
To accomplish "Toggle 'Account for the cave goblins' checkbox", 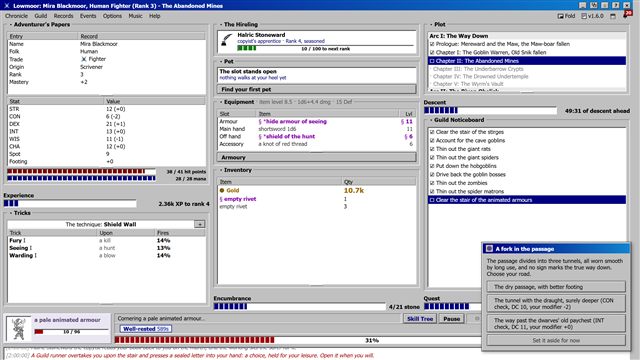I will click(x=432, y=141).
